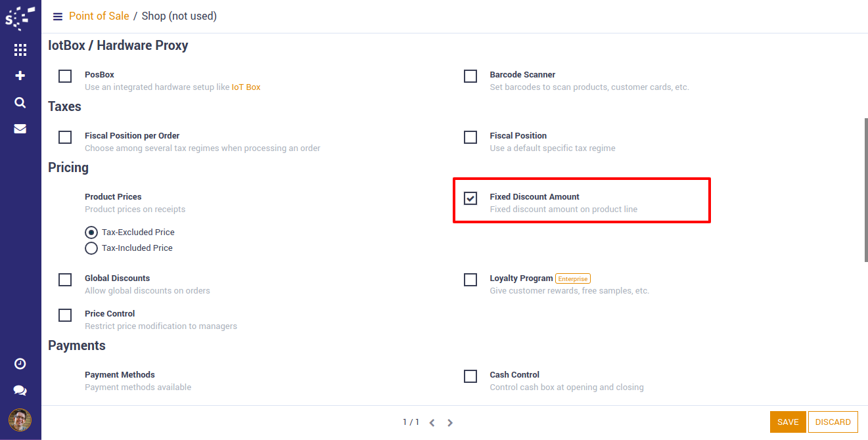Select the Tax-Included Price radio button

(91, 248)
